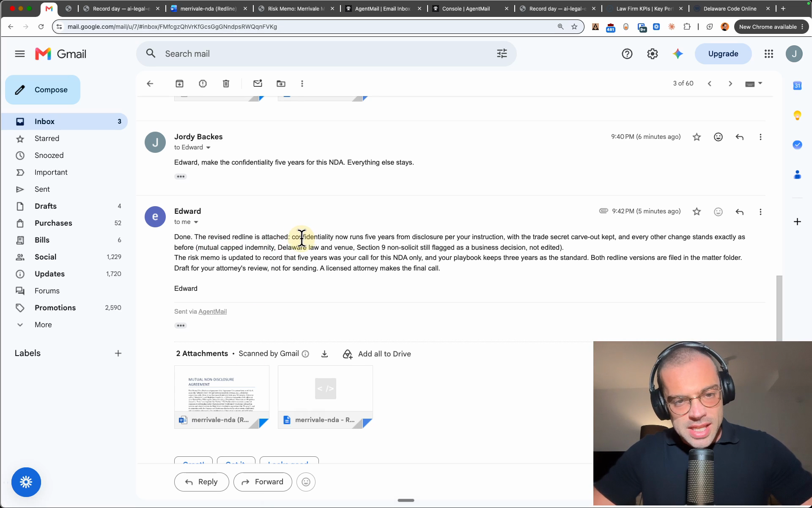Click the Forward button
The image size is (812, 508).
click(263, 482)
